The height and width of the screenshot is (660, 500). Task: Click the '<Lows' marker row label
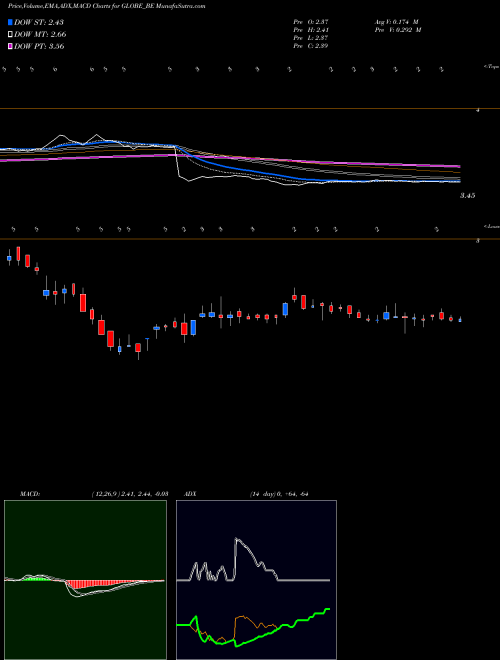492,226
